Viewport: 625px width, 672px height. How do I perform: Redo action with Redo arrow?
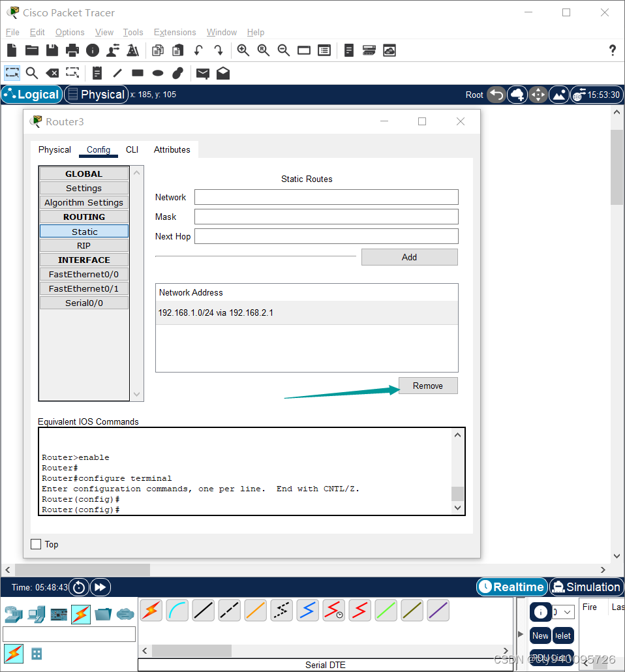[x=219, y=51]
